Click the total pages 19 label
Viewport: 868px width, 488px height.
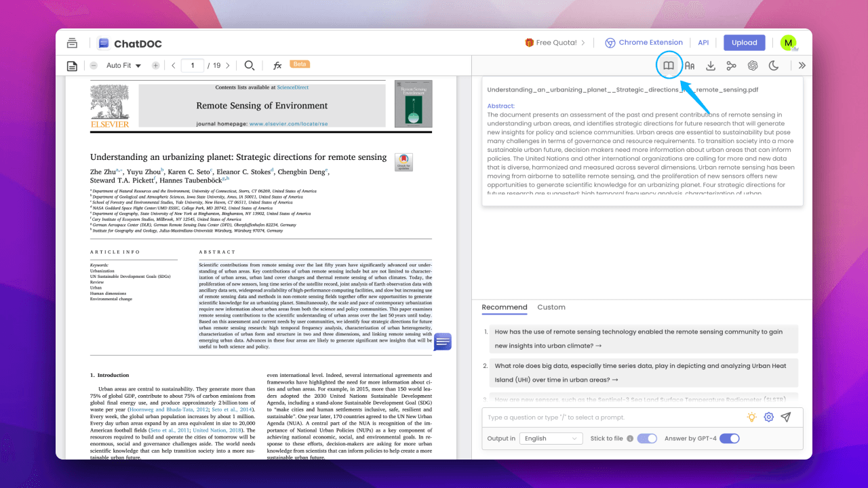click(217, 66)
